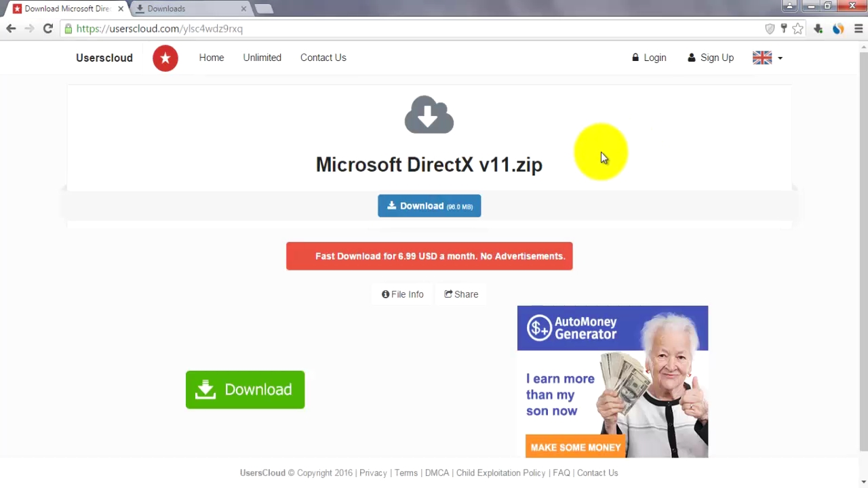Open the Contact Us navigation item
This screenshot has width=868, height=488.
(323, 58)
